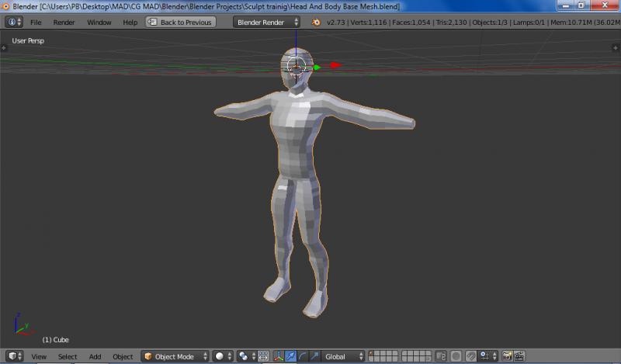
Task: Open the info editor type selector
Action: 14,23
